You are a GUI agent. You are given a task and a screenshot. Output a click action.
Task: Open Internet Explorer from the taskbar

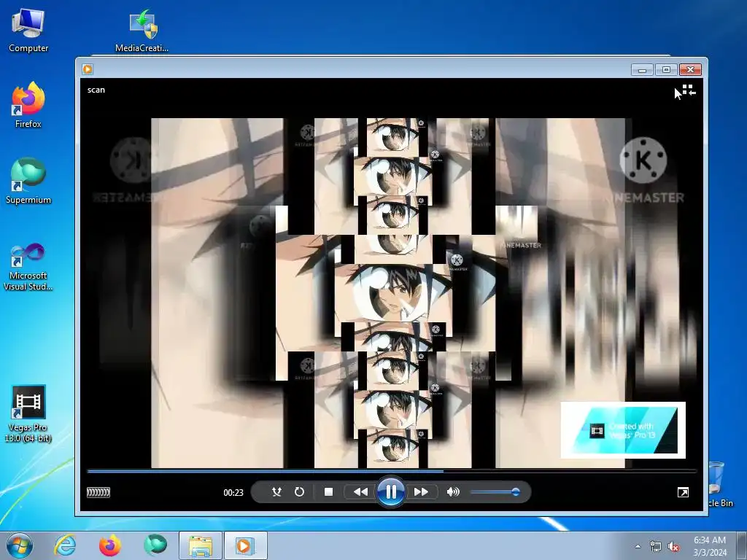[x=65, y=545]
